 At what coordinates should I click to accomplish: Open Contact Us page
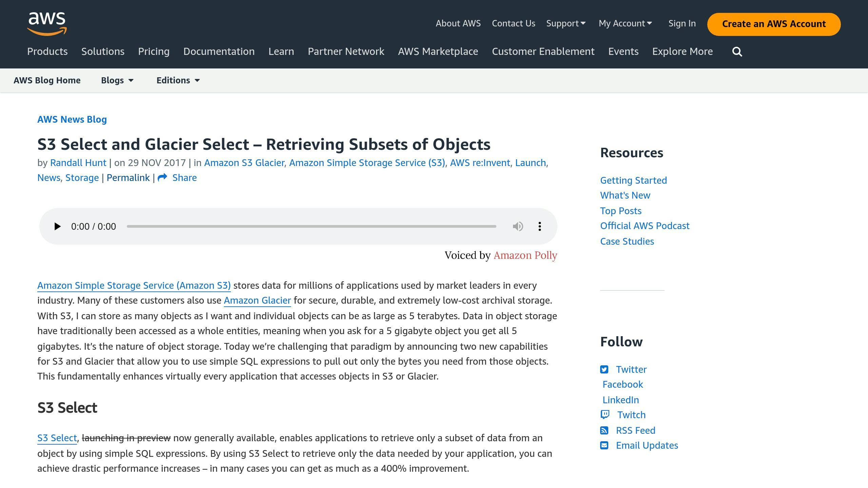click(x=513, y=23)
